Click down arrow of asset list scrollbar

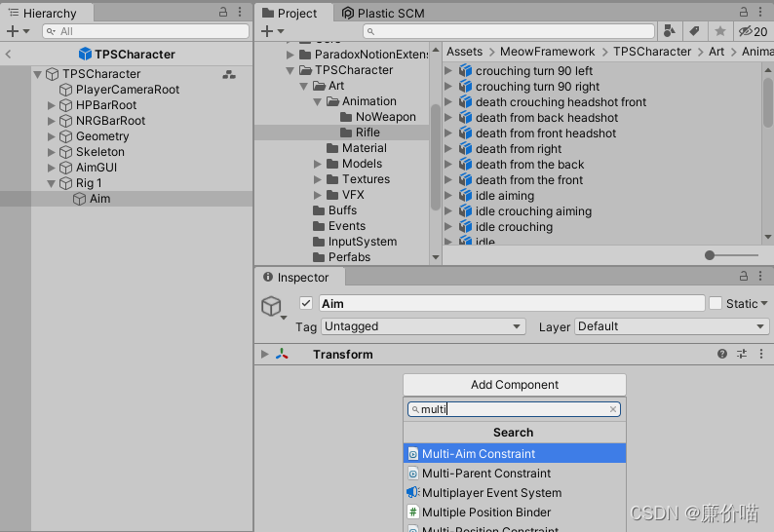767,238
